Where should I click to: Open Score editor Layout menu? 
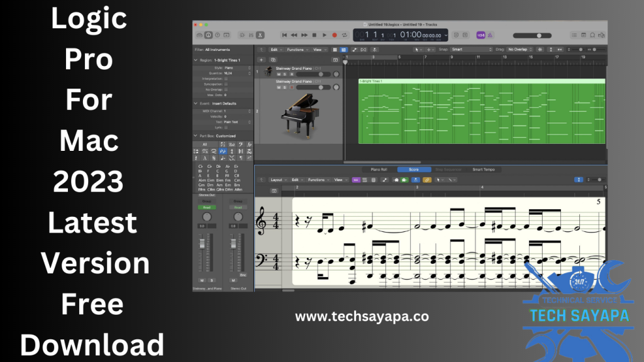click(278, 180)
